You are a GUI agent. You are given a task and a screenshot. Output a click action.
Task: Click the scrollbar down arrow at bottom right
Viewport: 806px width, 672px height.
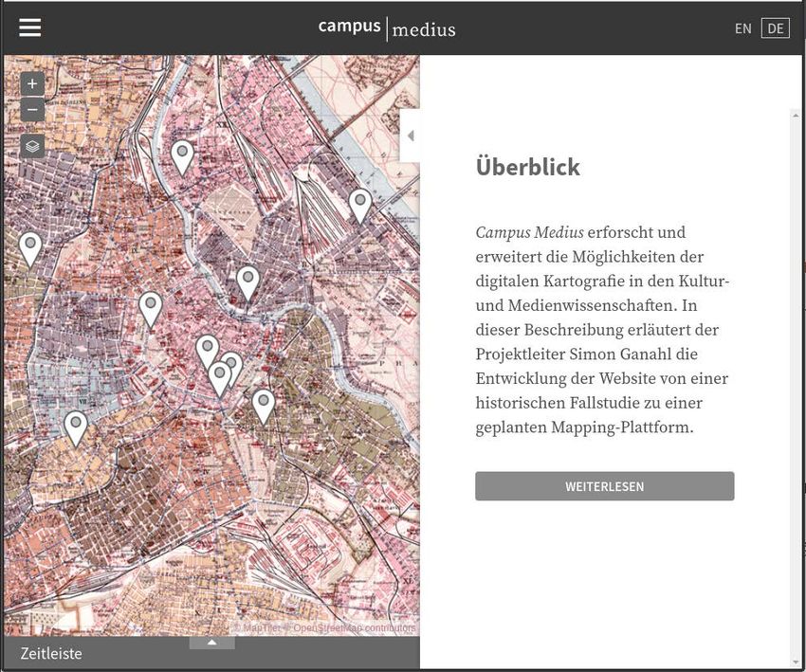(796, 662)
